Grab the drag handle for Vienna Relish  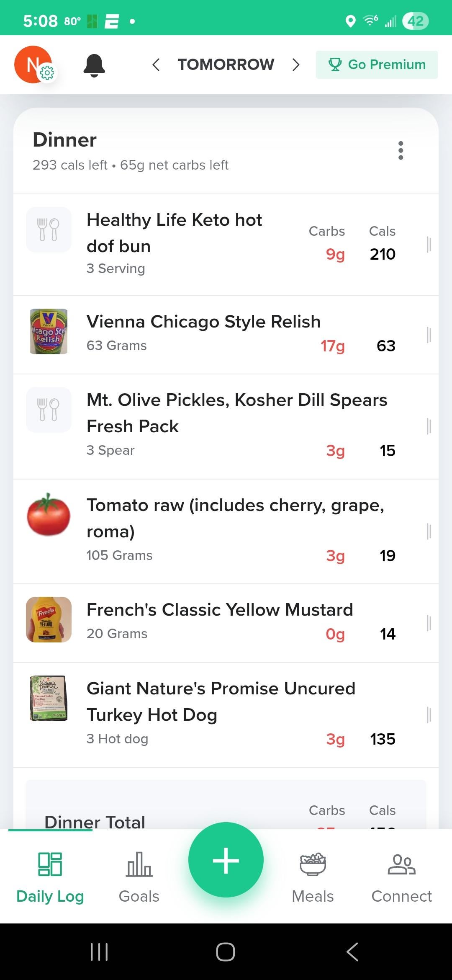[429, 335]
